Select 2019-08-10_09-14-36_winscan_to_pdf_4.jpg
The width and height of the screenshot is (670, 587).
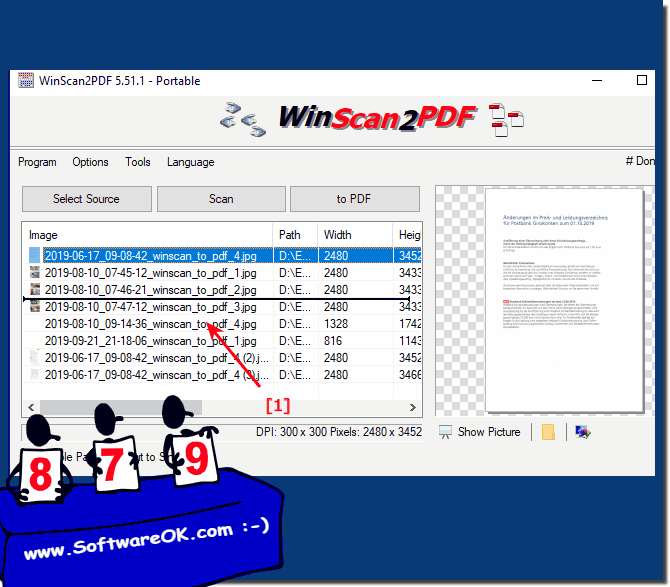pyautogui.click(x=150, y=324)
